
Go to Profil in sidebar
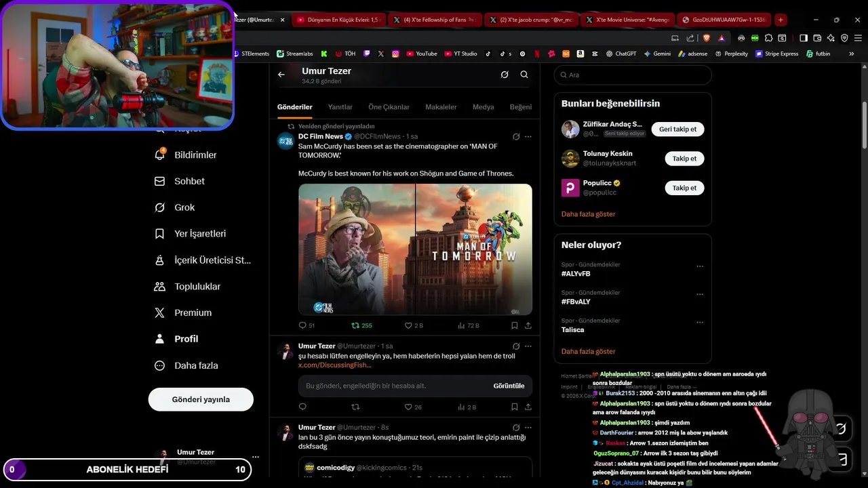pos(176,339)
